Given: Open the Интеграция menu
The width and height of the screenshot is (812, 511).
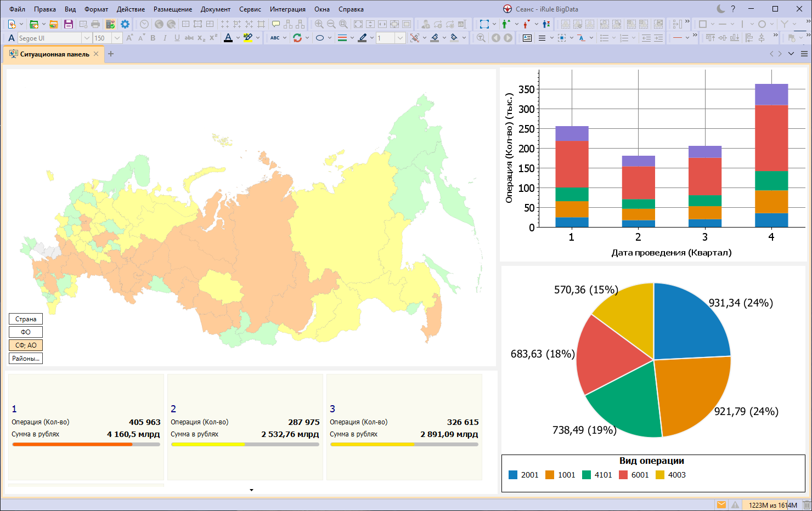Looking at the screenshot, I should click(287, 9).
